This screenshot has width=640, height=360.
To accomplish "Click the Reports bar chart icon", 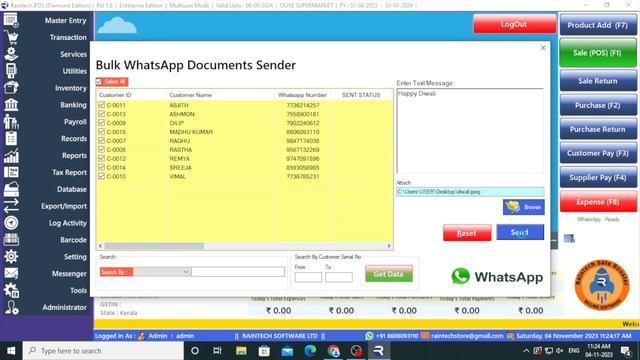I will pos(11,156).
